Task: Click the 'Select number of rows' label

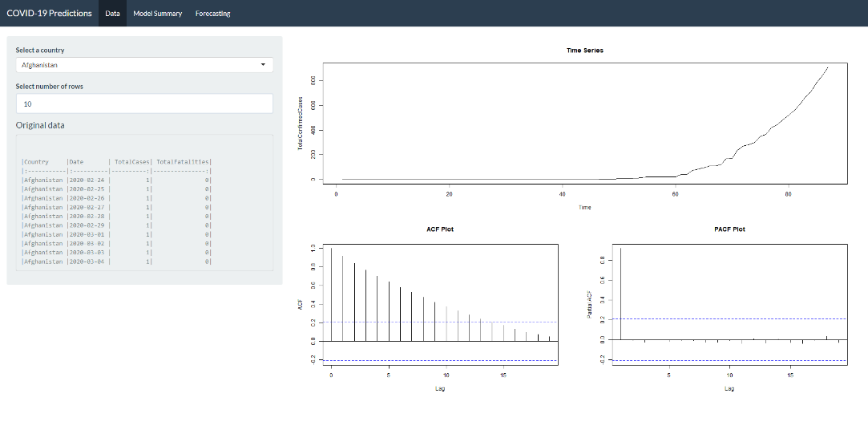Action: (x=49, y=86)
